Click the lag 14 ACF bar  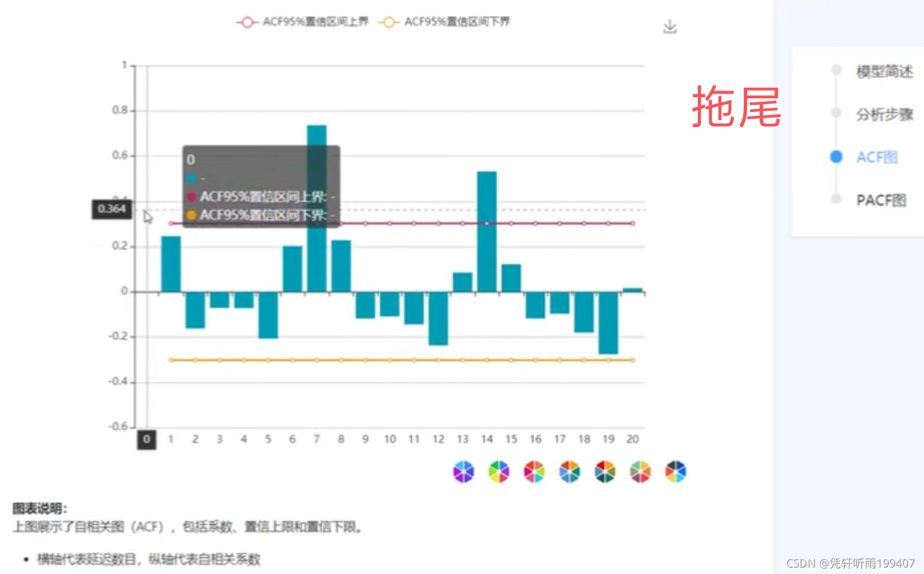(487, 231)
